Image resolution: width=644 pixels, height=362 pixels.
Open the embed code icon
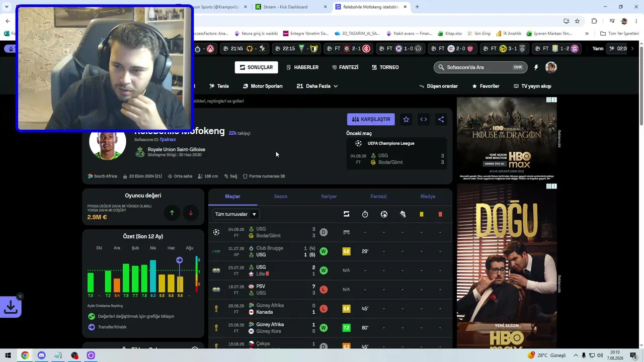coord(424,119)
